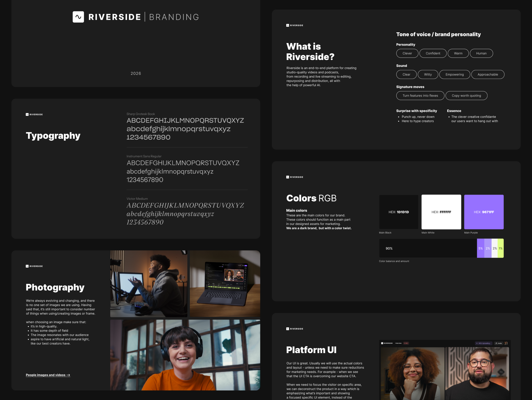Select the Human personality pill

coord(481,53)
